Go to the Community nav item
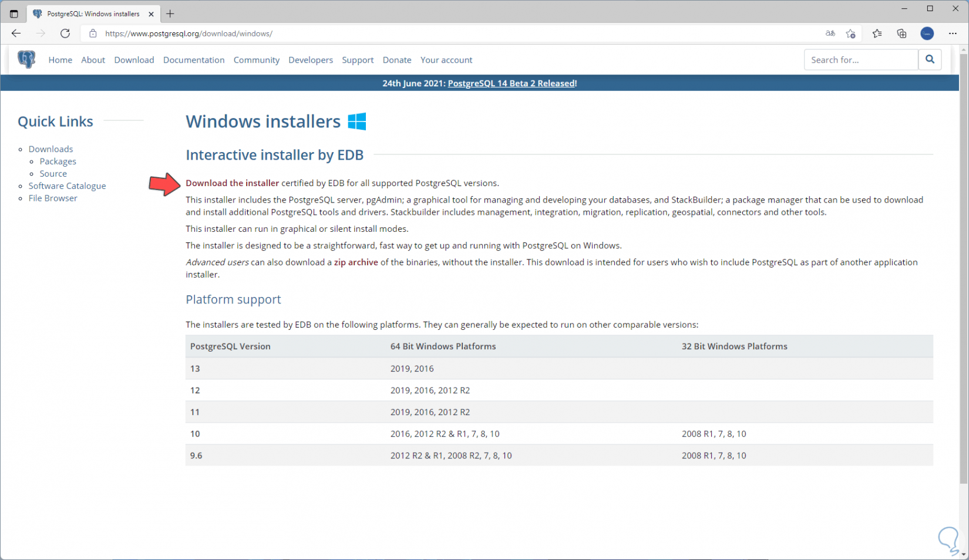The image size is (969, 560). 256,60
